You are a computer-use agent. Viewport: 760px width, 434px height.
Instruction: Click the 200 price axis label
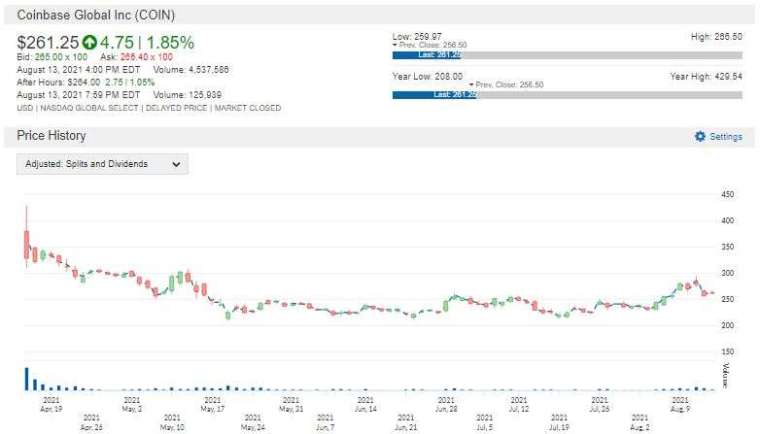pyautogui.click(x=728, y=325)
